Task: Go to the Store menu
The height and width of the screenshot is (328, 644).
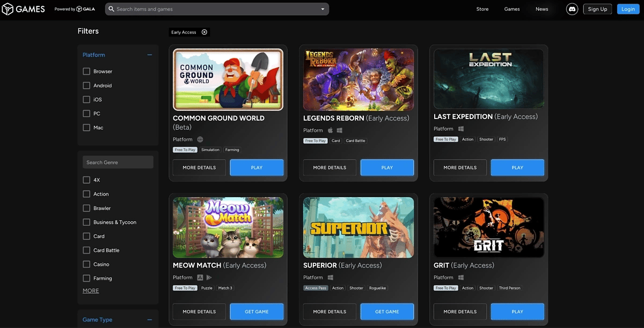Action: click(x=482, y=9)
